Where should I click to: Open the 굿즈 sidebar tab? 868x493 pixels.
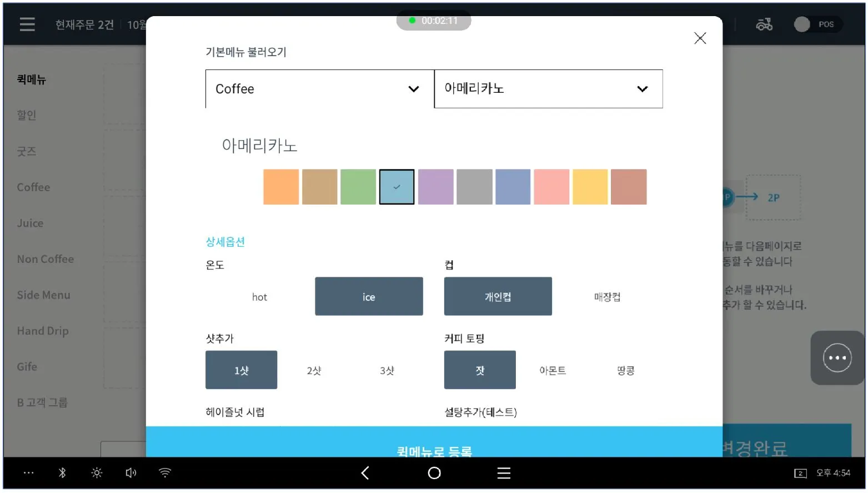pos(27,151)
